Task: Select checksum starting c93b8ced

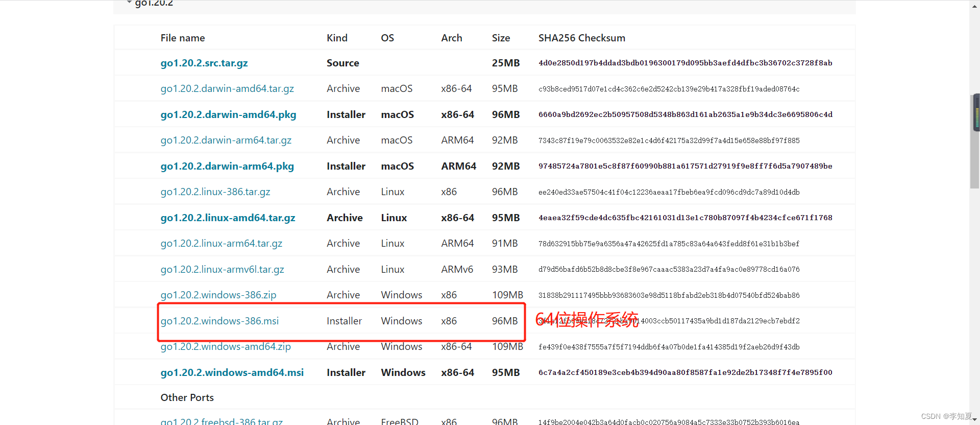Action: 669,89
